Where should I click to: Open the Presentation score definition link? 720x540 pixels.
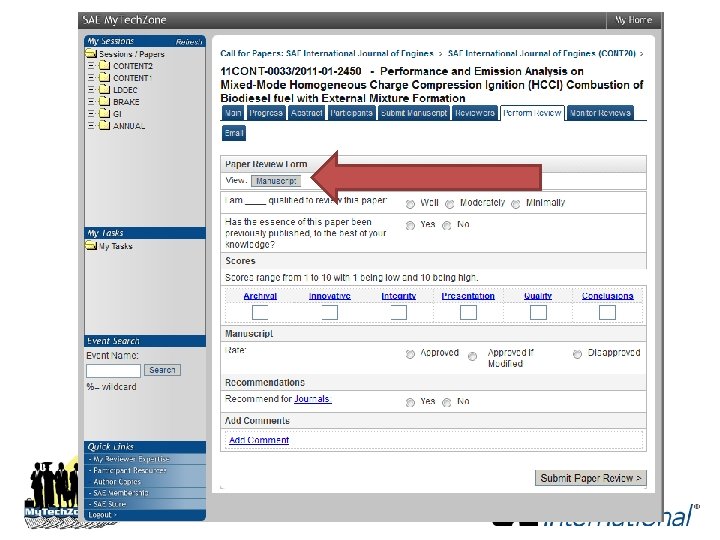click(468, 296)
